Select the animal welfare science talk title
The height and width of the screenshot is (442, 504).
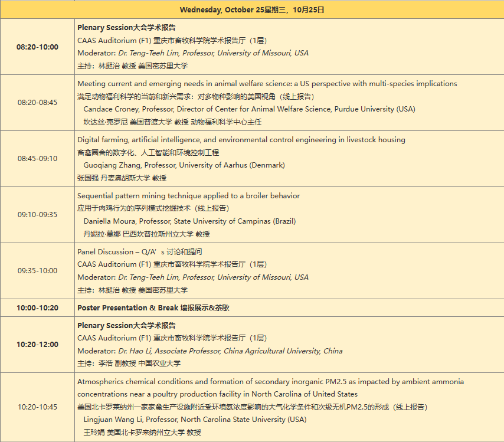pos(267,84)
